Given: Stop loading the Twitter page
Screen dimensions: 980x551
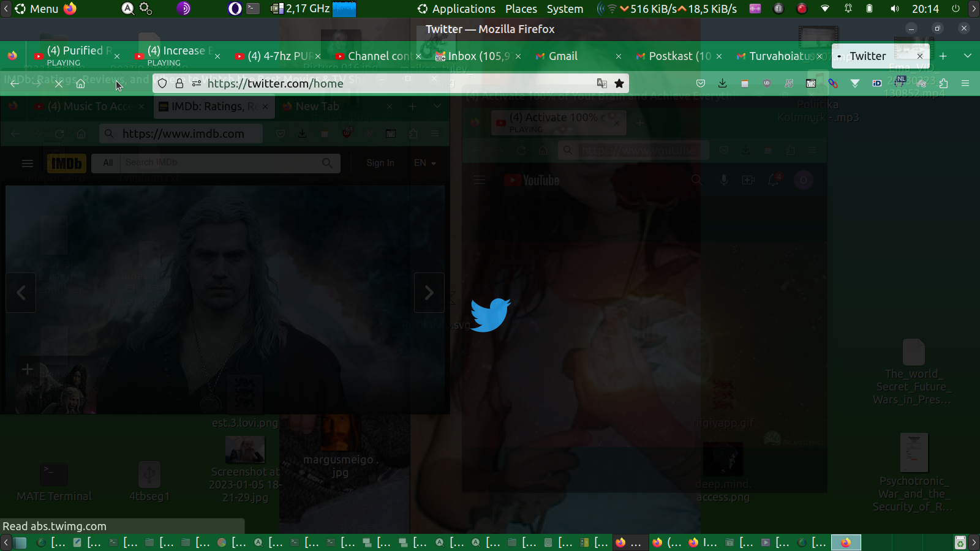Looking at the screenshot, I should [x=59, y=83].
